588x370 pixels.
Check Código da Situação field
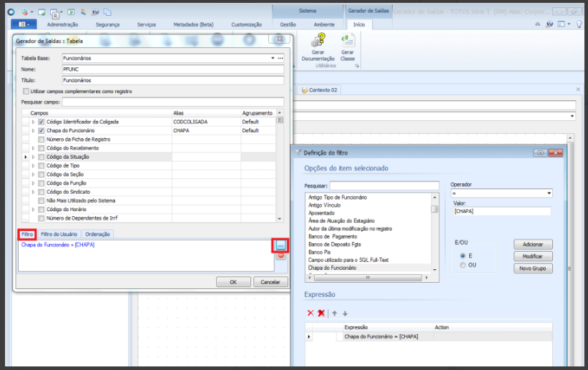(41, 157)
